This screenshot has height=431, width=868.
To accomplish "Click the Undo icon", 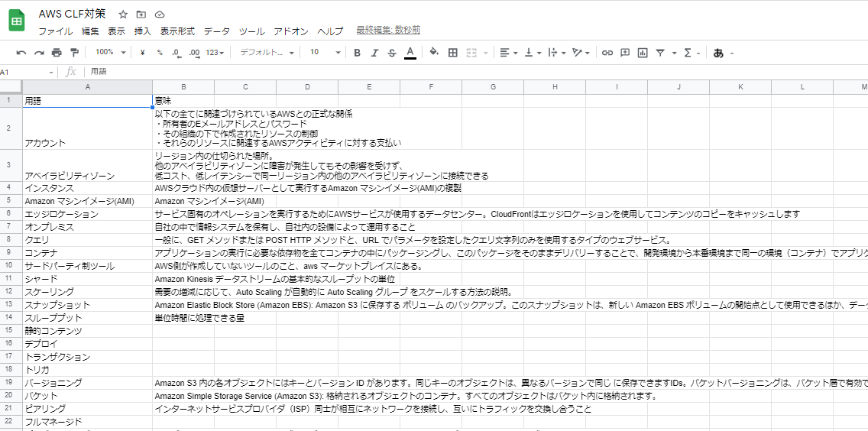I will pos(21,53).
